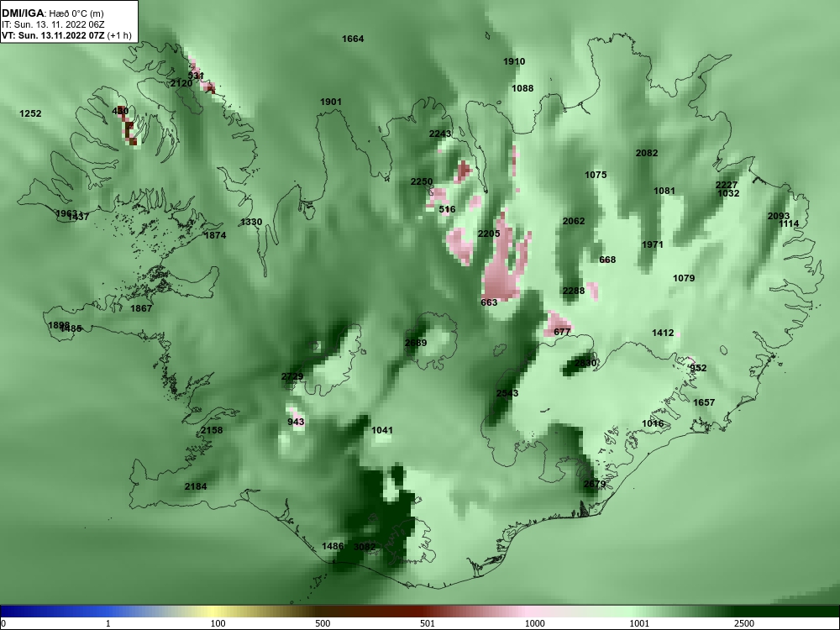
Task: Pick the map value 1041
Action: click(x=382, y=429)
